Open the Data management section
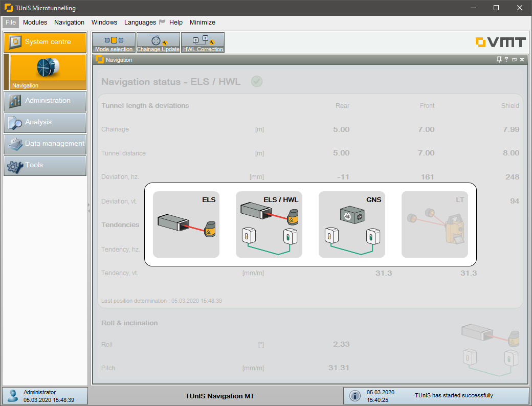Viewport: 532px width, 406px height. [x=45, y=144]
